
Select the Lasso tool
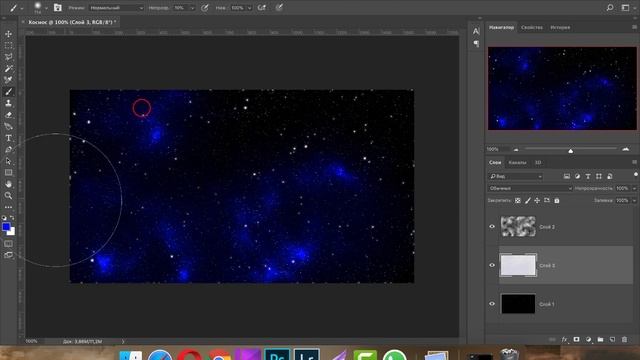8,57
